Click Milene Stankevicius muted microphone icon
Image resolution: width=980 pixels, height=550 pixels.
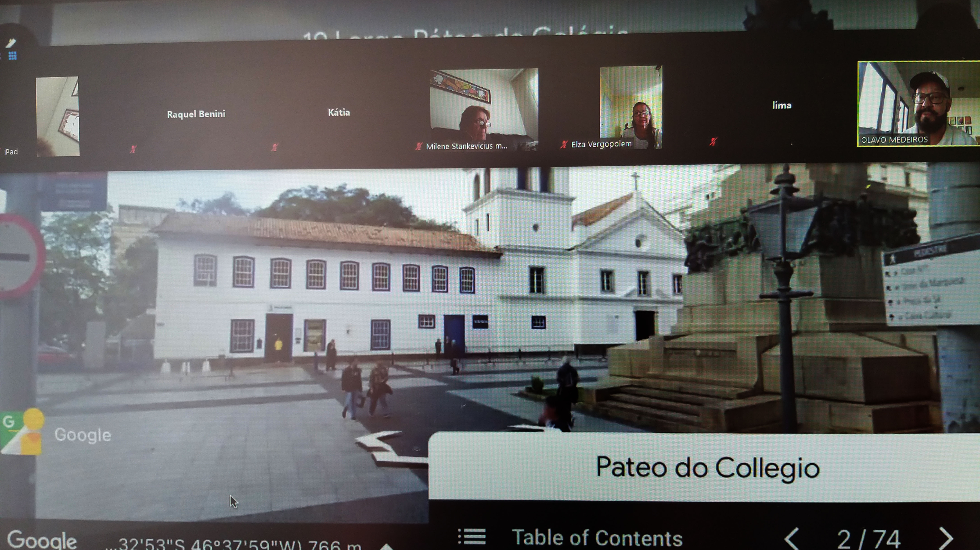point(419,146)
